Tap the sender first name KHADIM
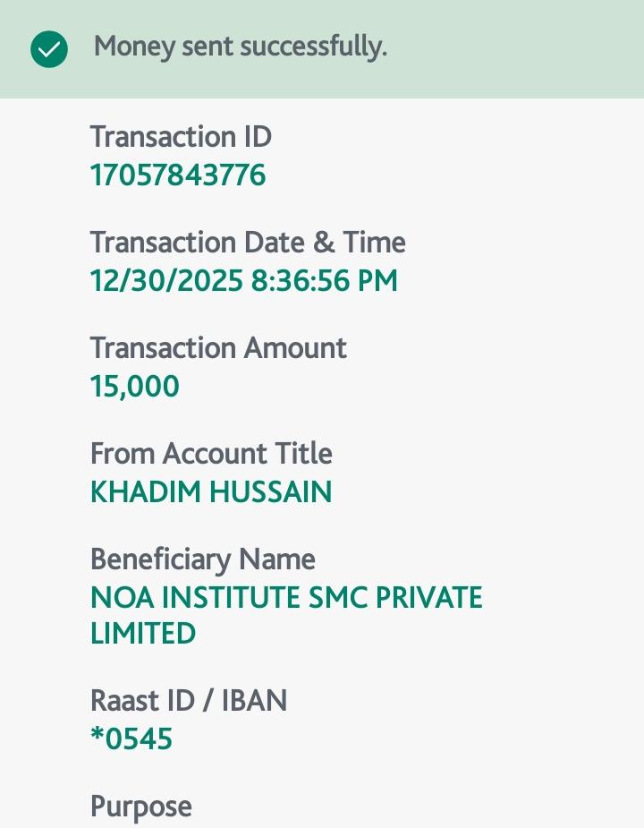The width and height of the screenshot is (644, 828). coord(143,492)
